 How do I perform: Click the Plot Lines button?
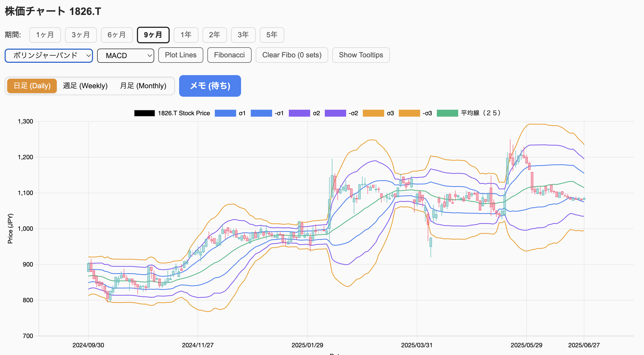pyautogui.click(x=181, y=55)
